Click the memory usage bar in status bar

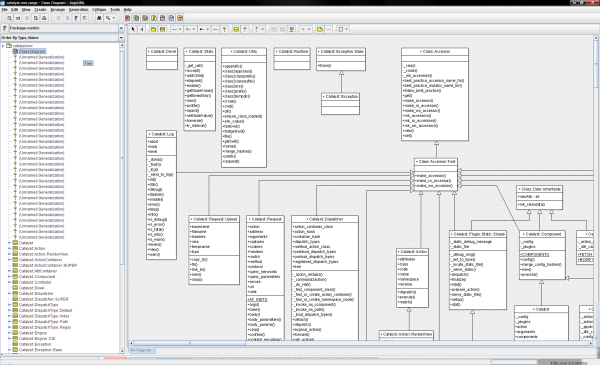point(568,362)
